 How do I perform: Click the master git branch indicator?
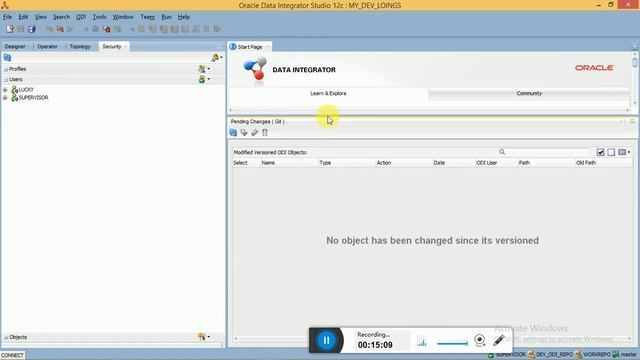(x=624, y=355)
